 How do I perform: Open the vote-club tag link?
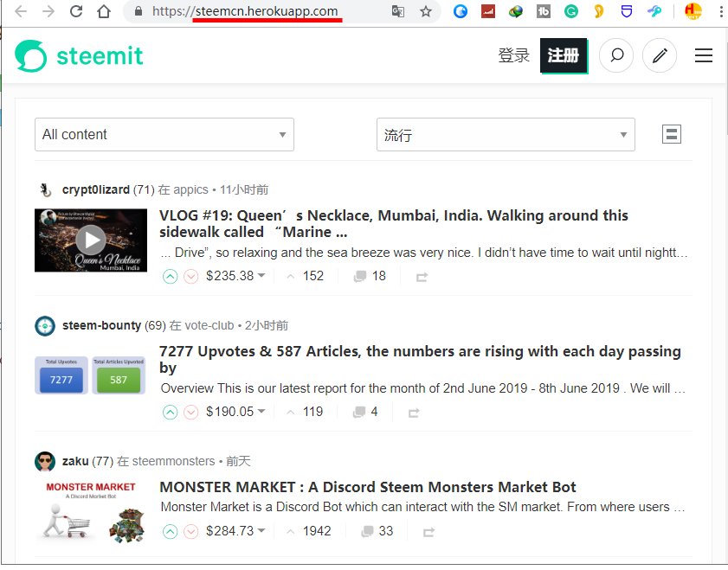pyautogui.click(x=209, y=325)
